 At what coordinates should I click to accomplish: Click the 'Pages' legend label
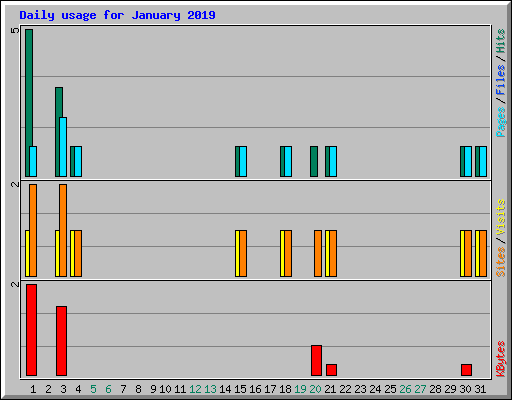pyautogui.click(x=500, y=122)
